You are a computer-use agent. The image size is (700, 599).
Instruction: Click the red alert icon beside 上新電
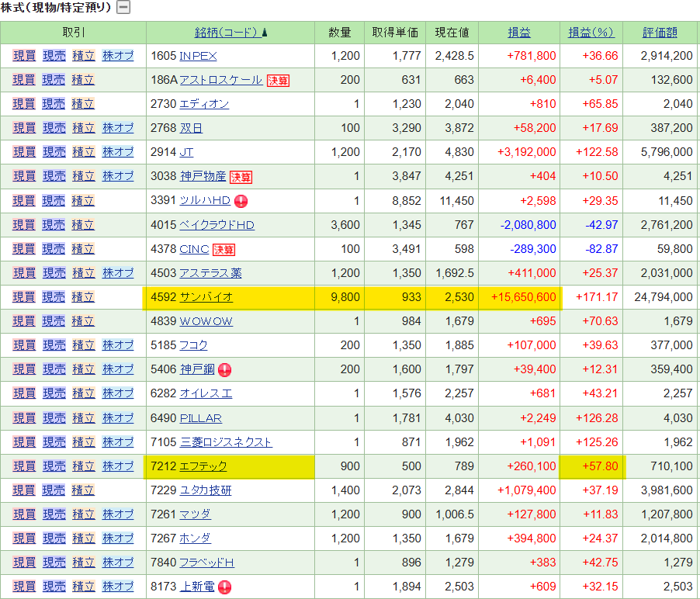pos(224,587)
